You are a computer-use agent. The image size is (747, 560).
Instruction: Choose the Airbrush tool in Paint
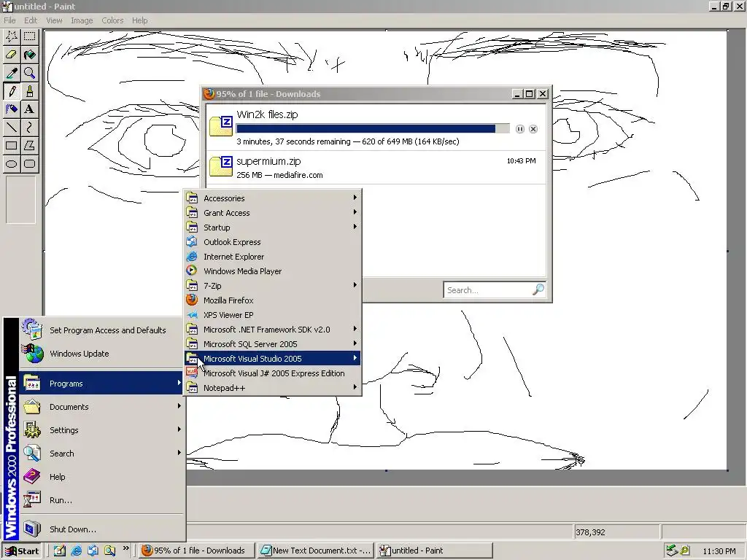pos(12,109)
